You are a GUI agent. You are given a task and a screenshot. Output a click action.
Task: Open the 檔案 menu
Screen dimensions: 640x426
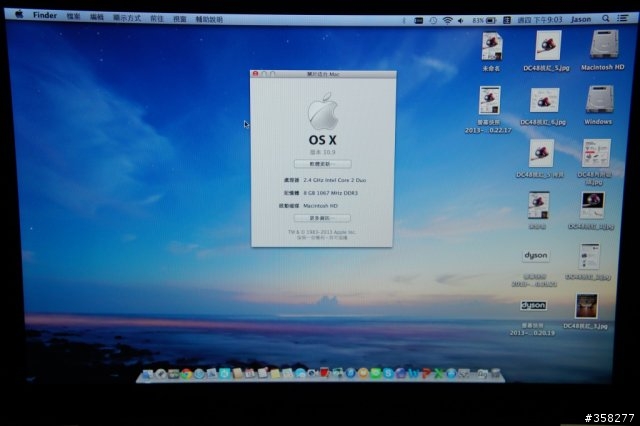[x=73, y=16]
